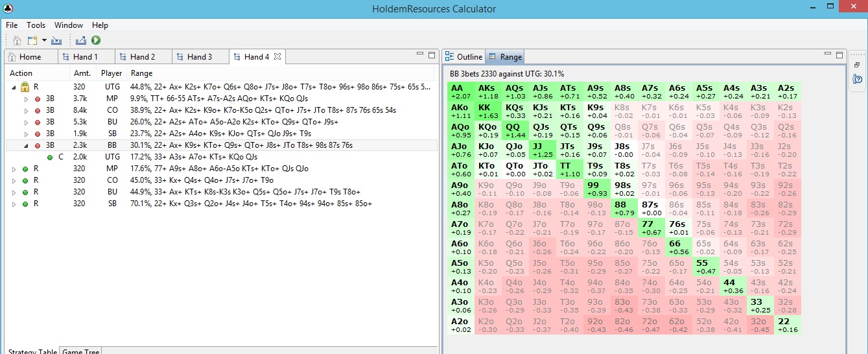This screenshot has width=868, height=354.
Task: Expand the MP 3B 3.7k node
Action: click(x=26, y=99)
